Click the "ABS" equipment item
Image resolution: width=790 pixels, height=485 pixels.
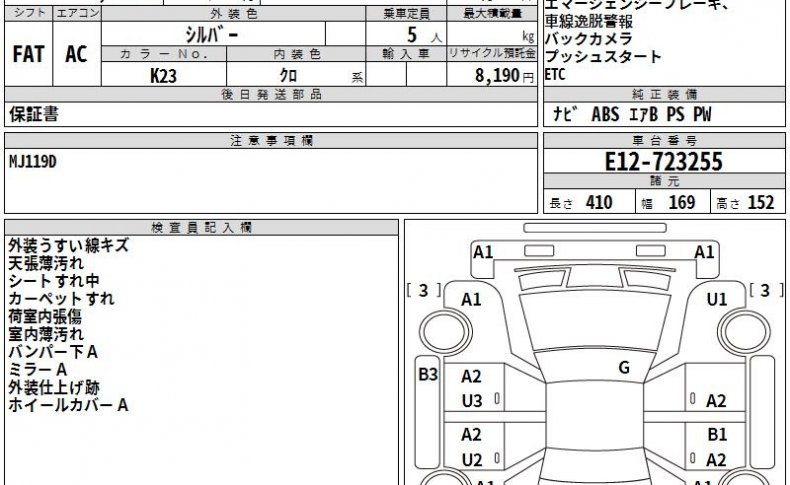[x=605, y=114]
